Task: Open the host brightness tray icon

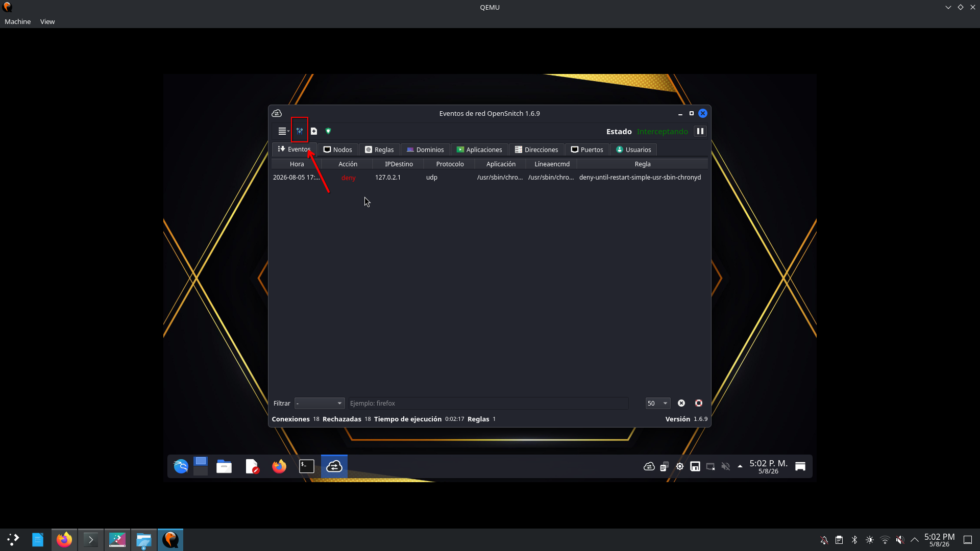Action: 870,540
